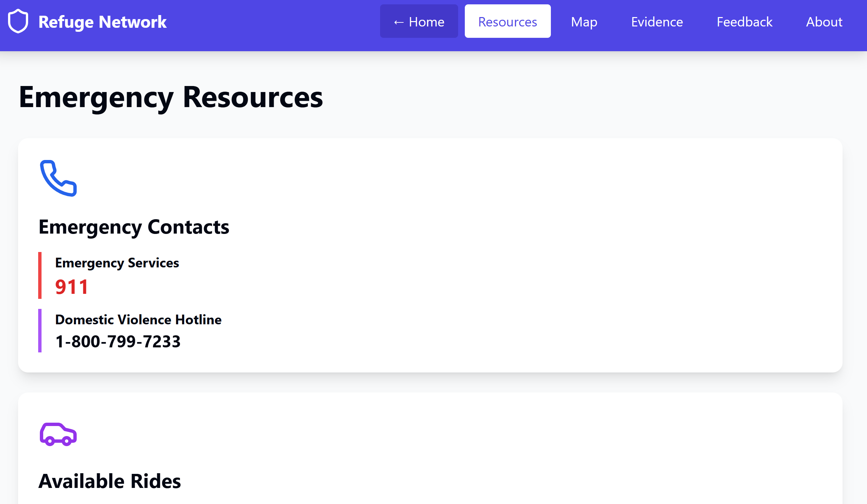Click the blue phone icon
This screenshot has width=867, height=504.
(58, 178)
